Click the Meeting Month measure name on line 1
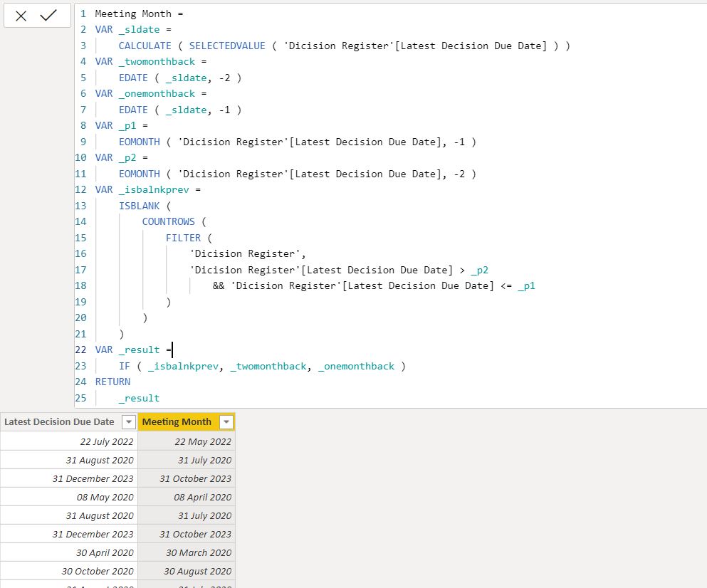707x588 pixels. (x=133, y=14)
